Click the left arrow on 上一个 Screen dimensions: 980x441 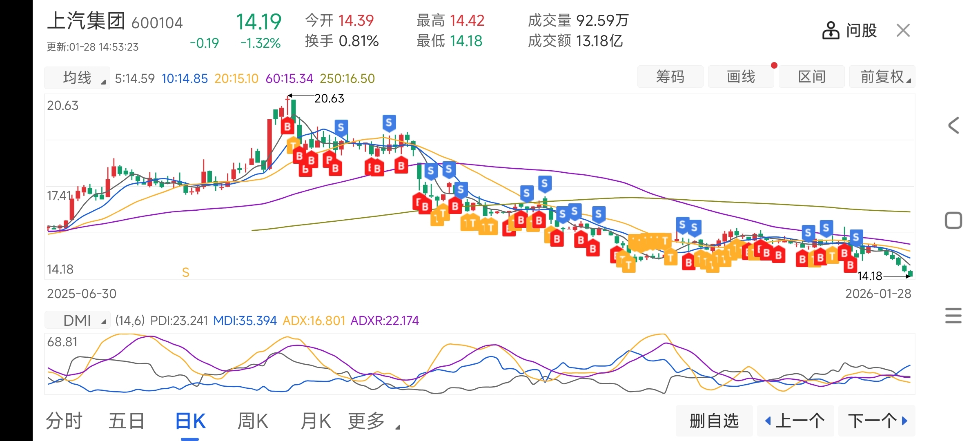(768, 421)
